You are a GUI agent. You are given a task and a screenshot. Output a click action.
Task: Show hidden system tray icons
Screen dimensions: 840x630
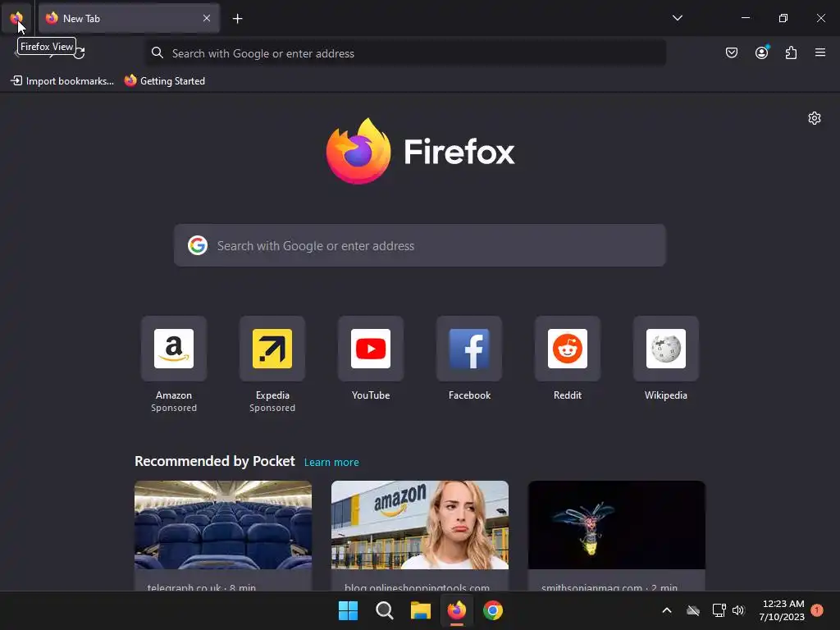point(667,610)
